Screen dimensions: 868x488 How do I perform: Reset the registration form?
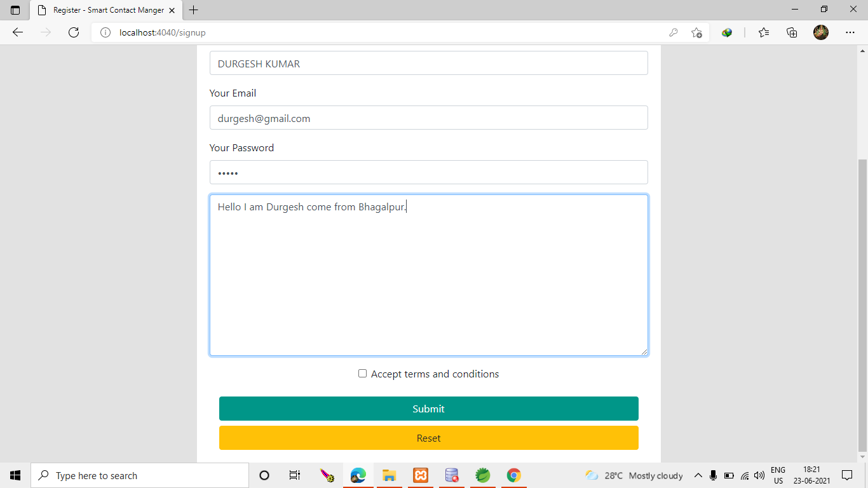(428, 438)
